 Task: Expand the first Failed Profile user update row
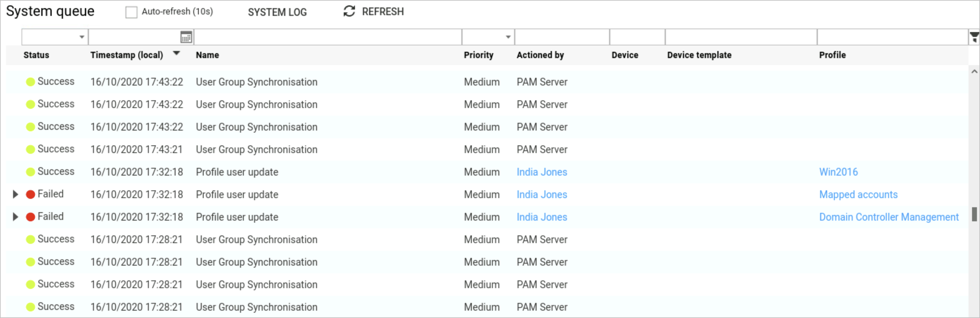pyautogui.click(x=15, y=194)
